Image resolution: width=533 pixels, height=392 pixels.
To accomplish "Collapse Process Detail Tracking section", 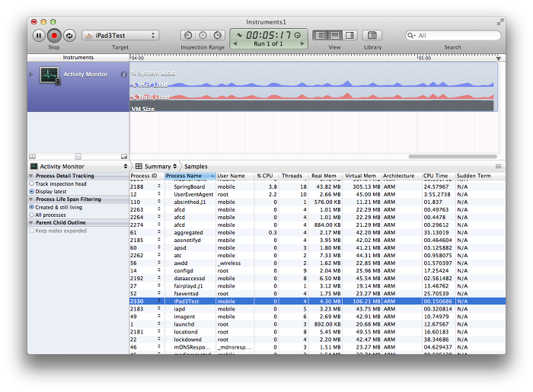I will point(31,176).
